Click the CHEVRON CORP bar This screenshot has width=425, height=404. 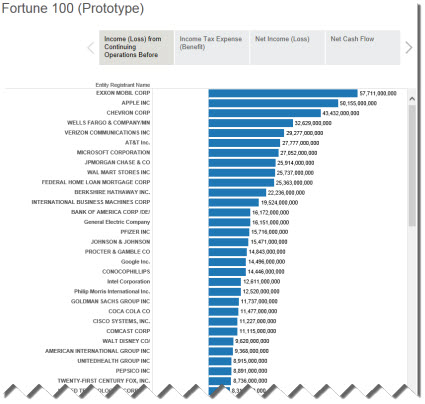265,113
